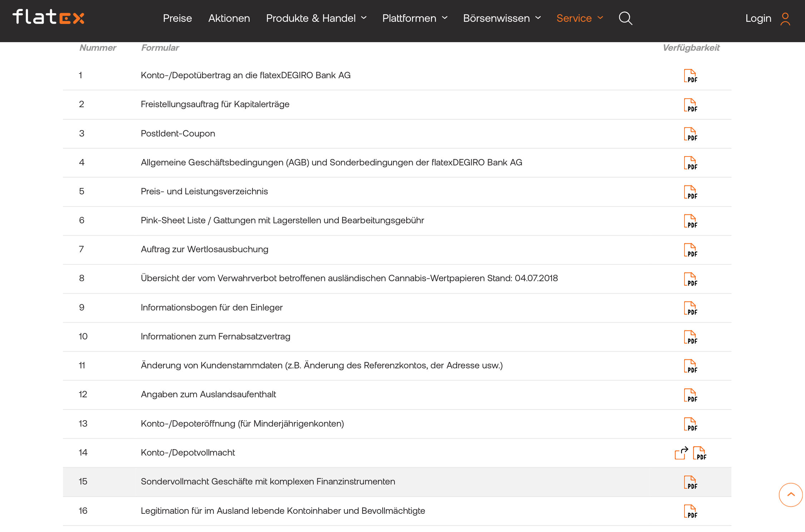Screen dimensions: 805x532
Task: Select Sondervollmacht komplexe Finanzinstrumente row PDF
Action: 690,482
